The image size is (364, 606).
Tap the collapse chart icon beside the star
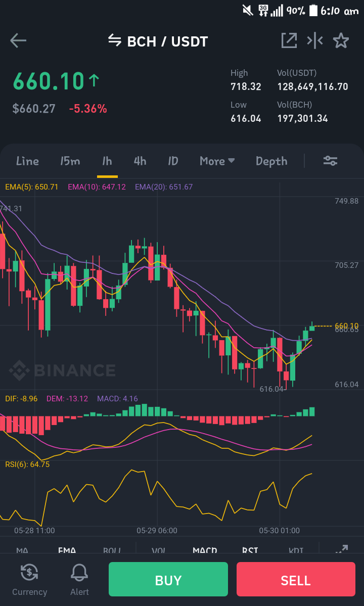click(x=315, y=40)
